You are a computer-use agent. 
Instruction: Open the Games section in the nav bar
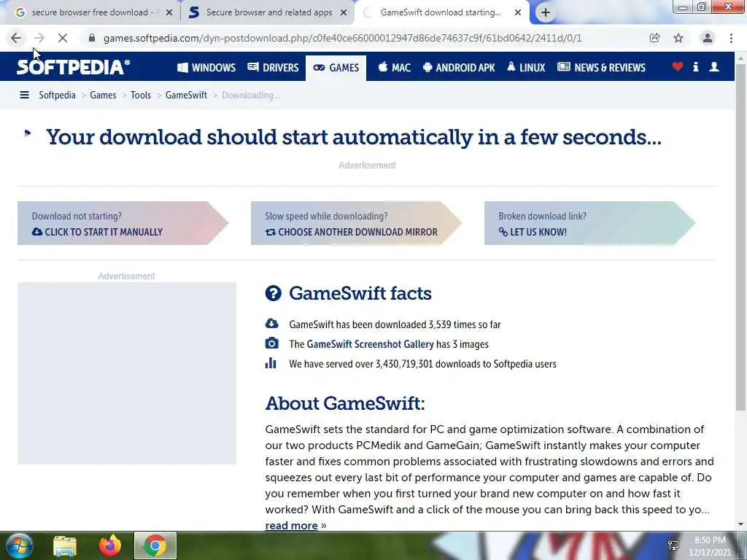point(336,68)
